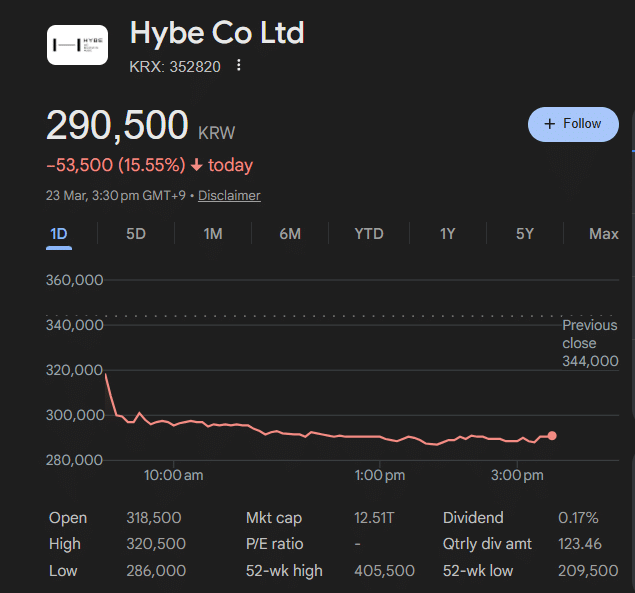View the 5Y price history tab
The width and height of the screenshot is (635, 593).
coord(525,234)
